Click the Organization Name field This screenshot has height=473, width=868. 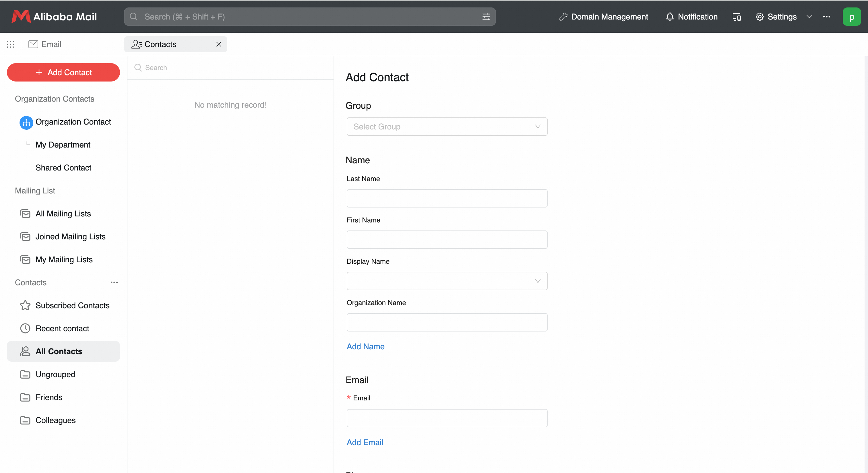pos(447,322)
